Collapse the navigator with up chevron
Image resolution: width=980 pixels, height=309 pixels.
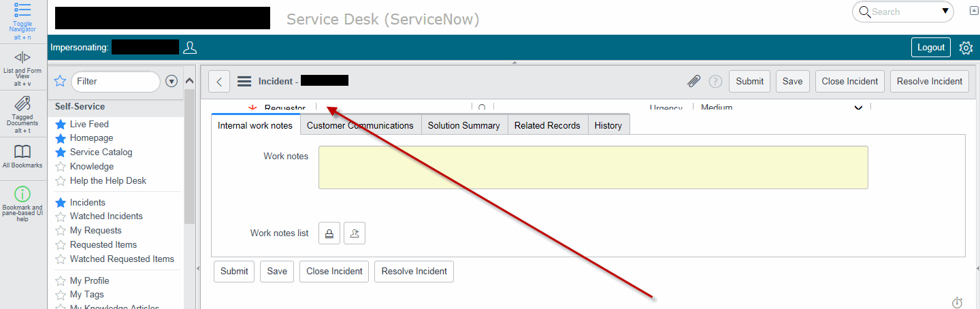click(x=189, y=81)
